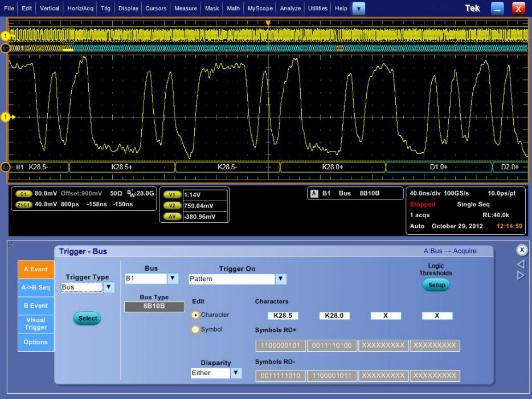Click the menu bar blue dropdown arrow button
The image size is (532, 399).
tap(359, 9)
